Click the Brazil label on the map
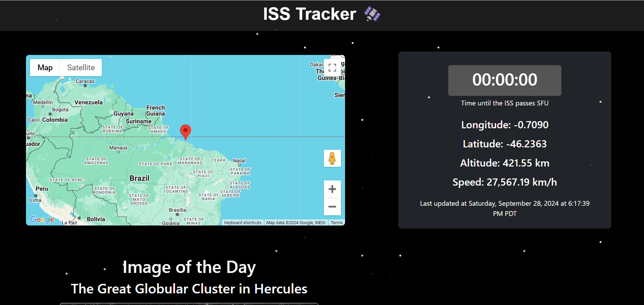This screenshot has width=644, height=305. tap(139, 178)
